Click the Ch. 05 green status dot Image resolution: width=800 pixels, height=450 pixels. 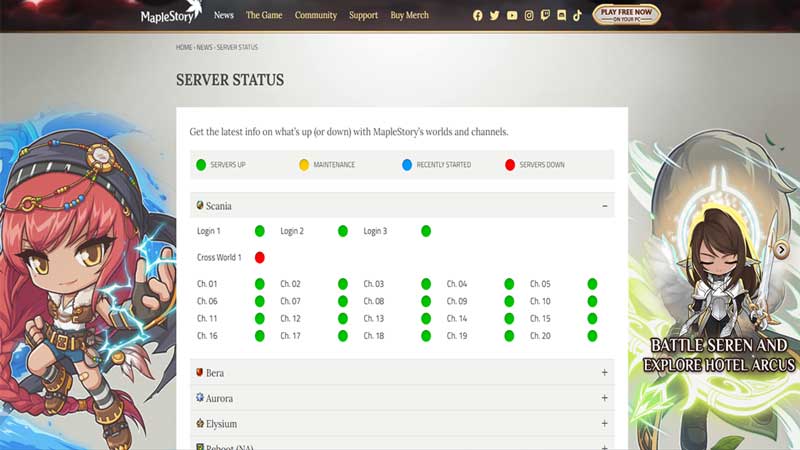(x=592, y=284)
